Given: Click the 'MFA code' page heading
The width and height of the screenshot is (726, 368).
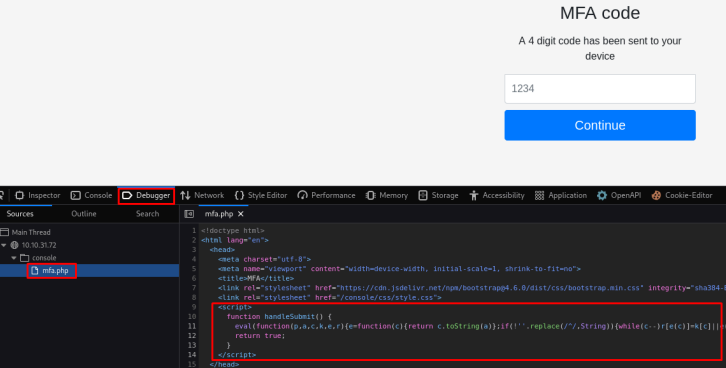Looking at the screenshot, I should (x=600, y=13).
